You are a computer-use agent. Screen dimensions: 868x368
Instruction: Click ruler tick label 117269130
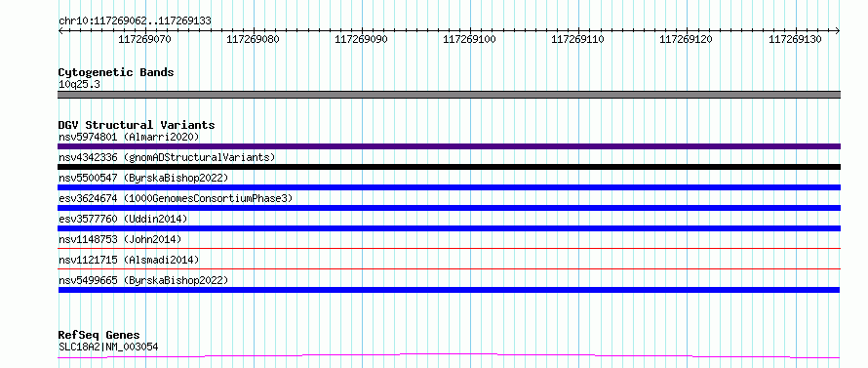(x=795, y=39)
